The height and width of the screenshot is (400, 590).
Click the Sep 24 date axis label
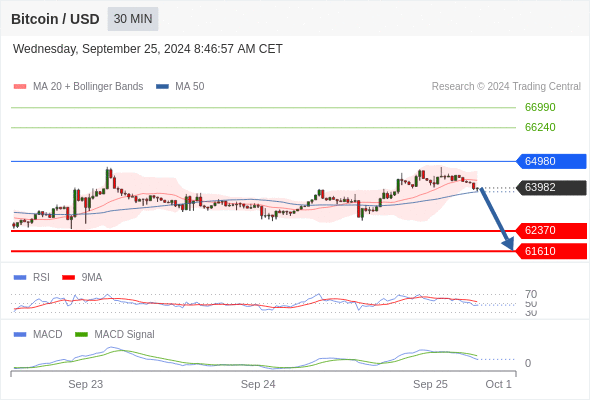258,384
